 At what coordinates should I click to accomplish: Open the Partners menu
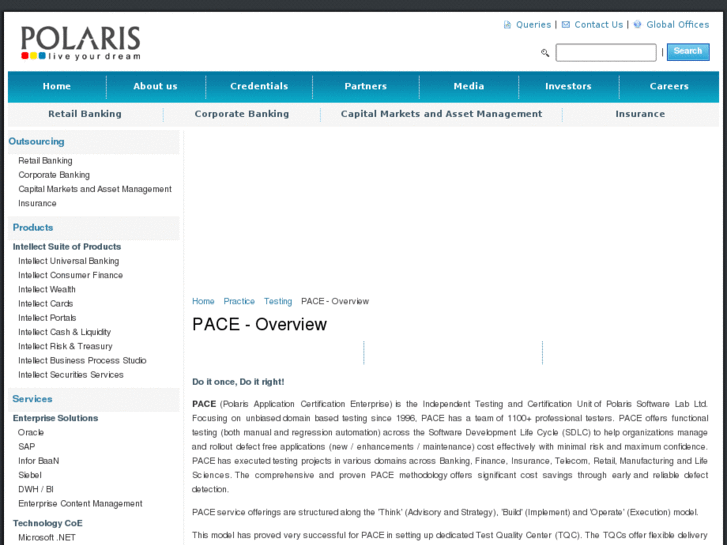pyautogui.click(x=365, y=86)
